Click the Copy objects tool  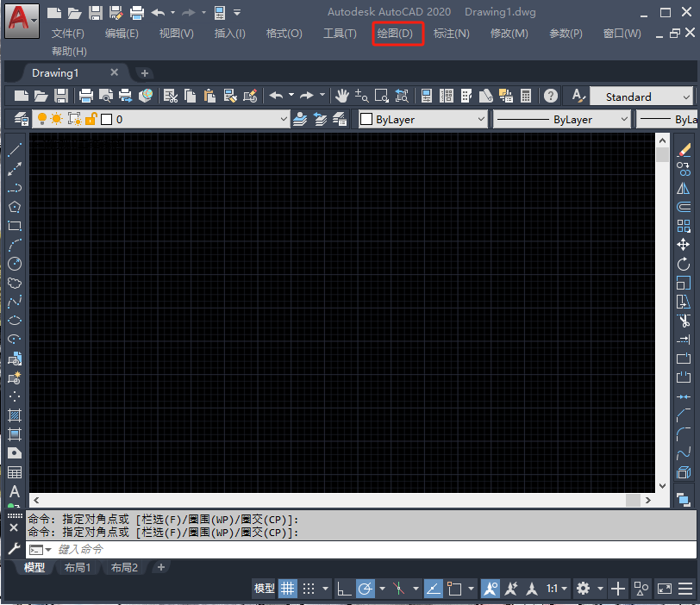click(684, 169)
